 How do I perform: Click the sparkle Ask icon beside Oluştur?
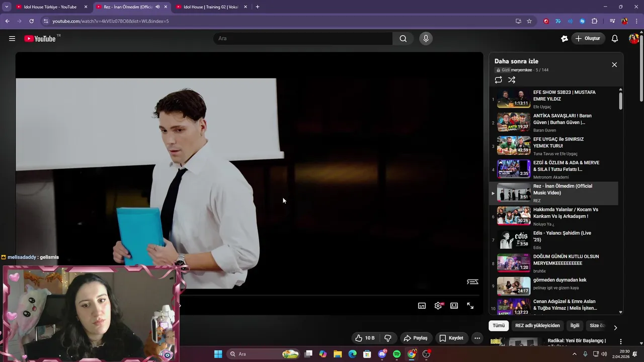coord(565,39)
